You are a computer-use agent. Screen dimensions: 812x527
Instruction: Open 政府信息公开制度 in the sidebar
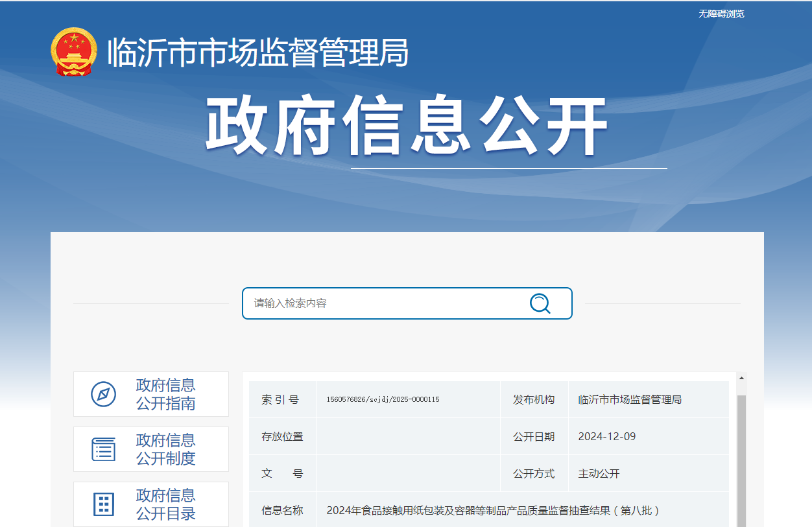coord(151,449)
